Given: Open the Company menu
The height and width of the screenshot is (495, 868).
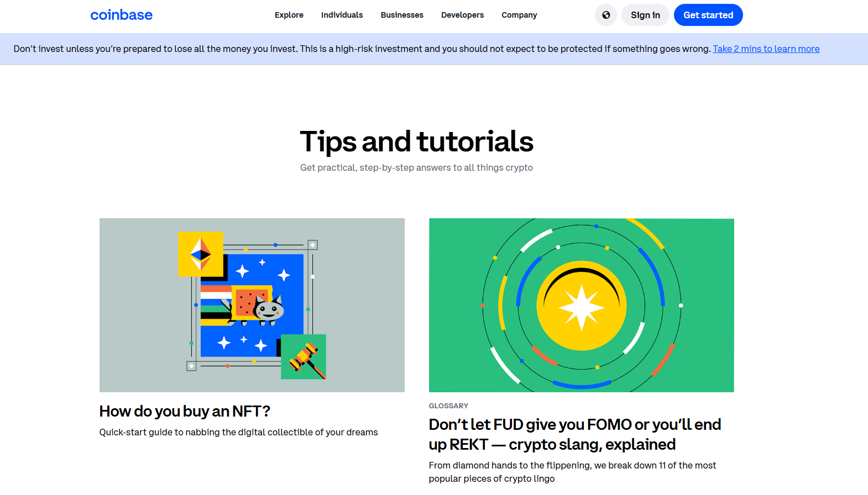Looking at the screenshot, I should (x=519, y=15).
